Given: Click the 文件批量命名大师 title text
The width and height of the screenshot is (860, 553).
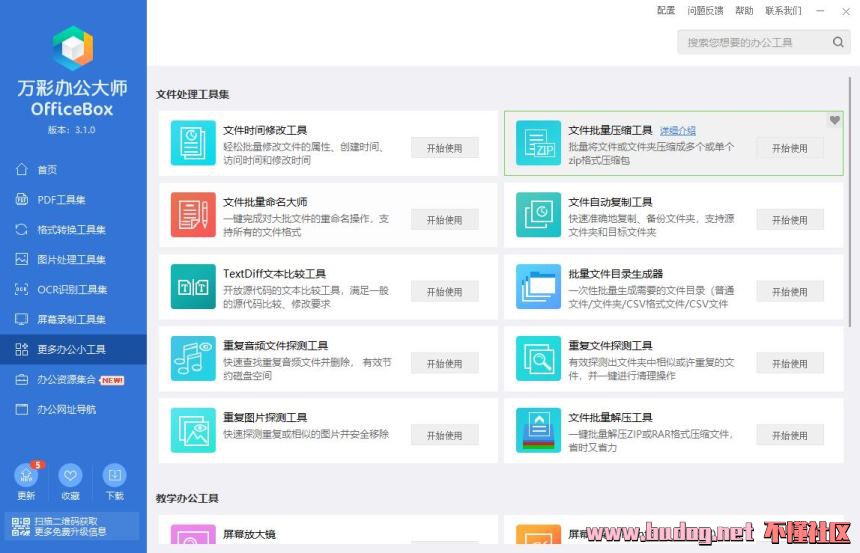Looking at the screenshot, I should pyautogui.click(x=265, y=202).
